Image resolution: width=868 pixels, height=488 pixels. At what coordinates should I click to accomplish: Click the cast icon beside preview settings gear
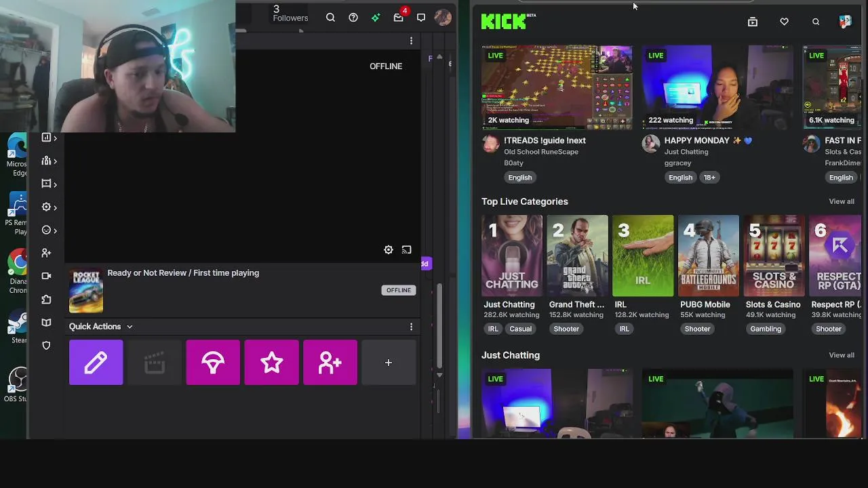pos(406,250)
